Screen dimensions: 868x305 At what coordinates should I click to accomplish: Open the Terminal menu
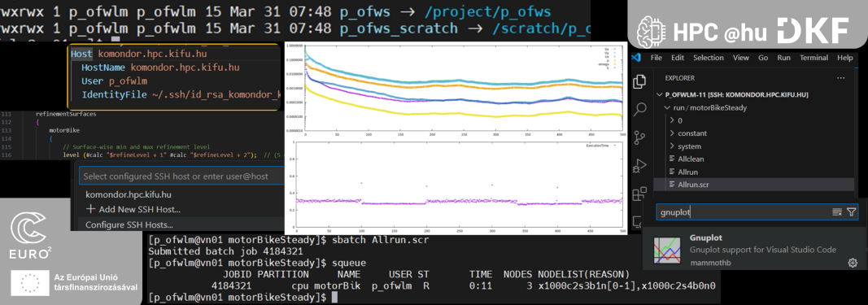point(813,58)
